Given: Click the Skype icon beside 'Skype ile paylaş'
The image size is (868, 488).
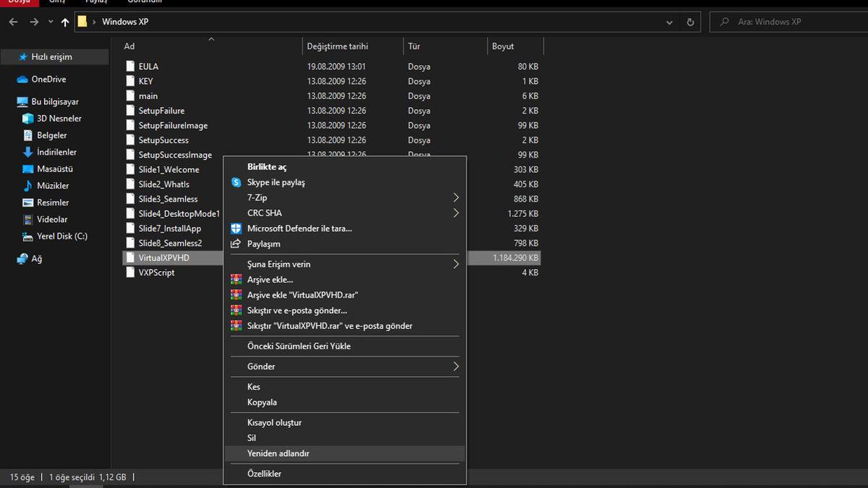Looking at the screenshot, I should point(236,182).
